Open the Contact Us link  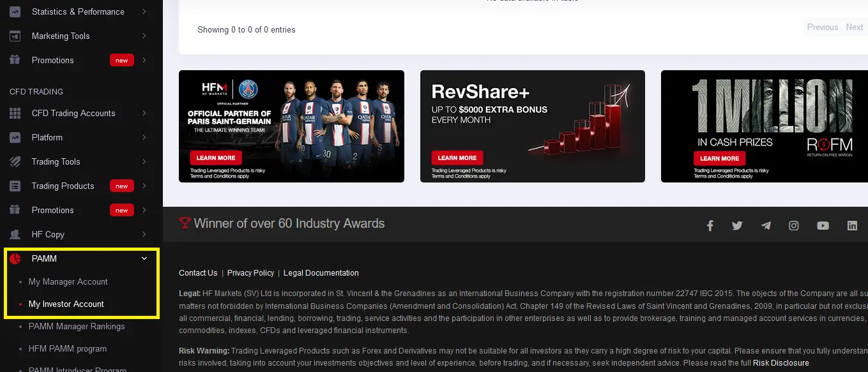point(198,273)
